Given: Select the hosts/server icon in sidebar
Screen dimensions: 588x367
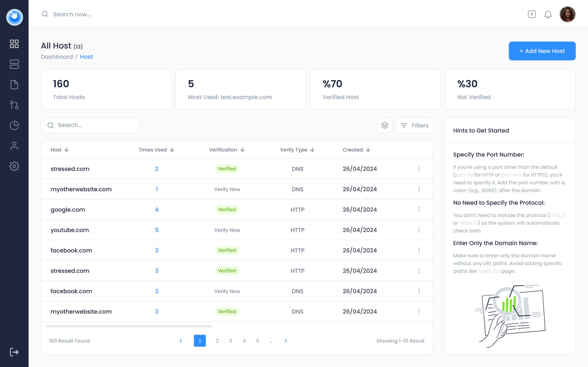Looking at the screenshot, I should pos(14,64).
